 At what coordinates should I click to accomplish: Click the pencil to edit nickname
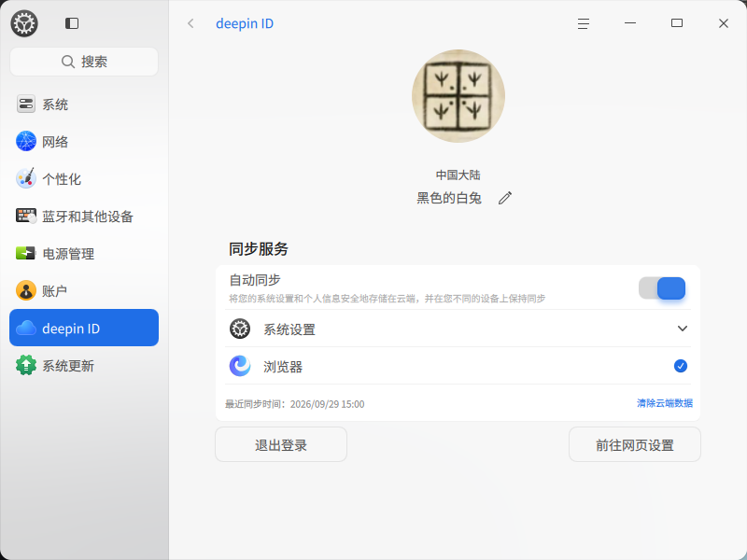tap(505, 198)
